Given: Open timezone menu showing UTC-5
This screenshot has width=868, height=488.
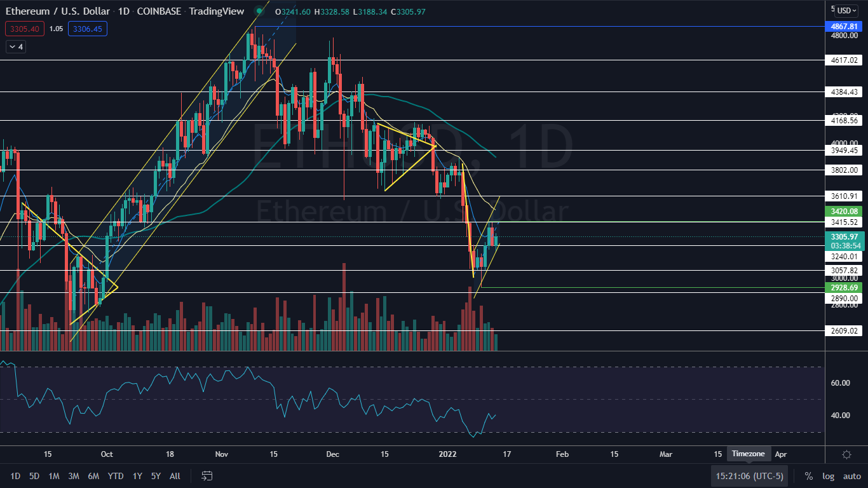Looking at the screenshot, I should (750, 476).
